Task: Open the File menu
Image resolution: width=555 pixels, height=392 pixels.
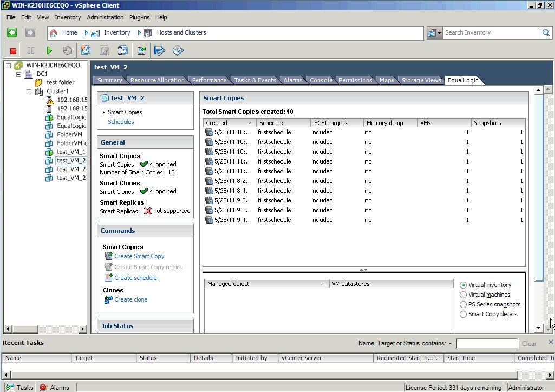Action: click(x=11, y=17)
